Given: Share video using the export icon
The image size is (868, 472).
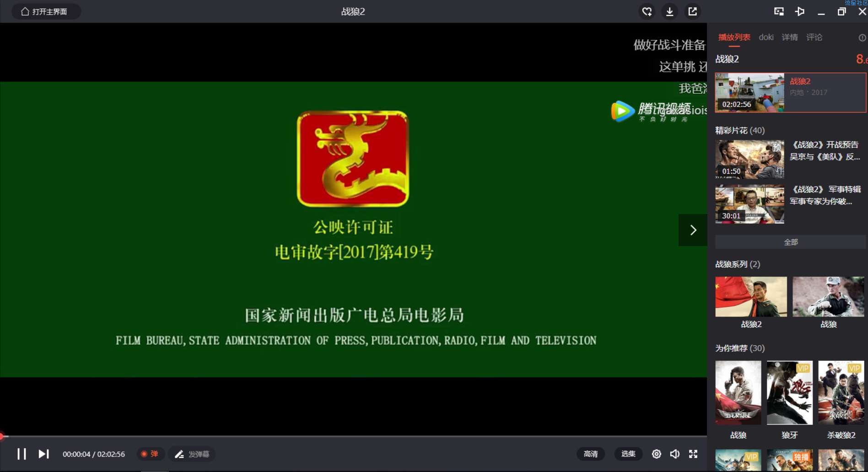Looking at the screenshot, I should point(692,11).
